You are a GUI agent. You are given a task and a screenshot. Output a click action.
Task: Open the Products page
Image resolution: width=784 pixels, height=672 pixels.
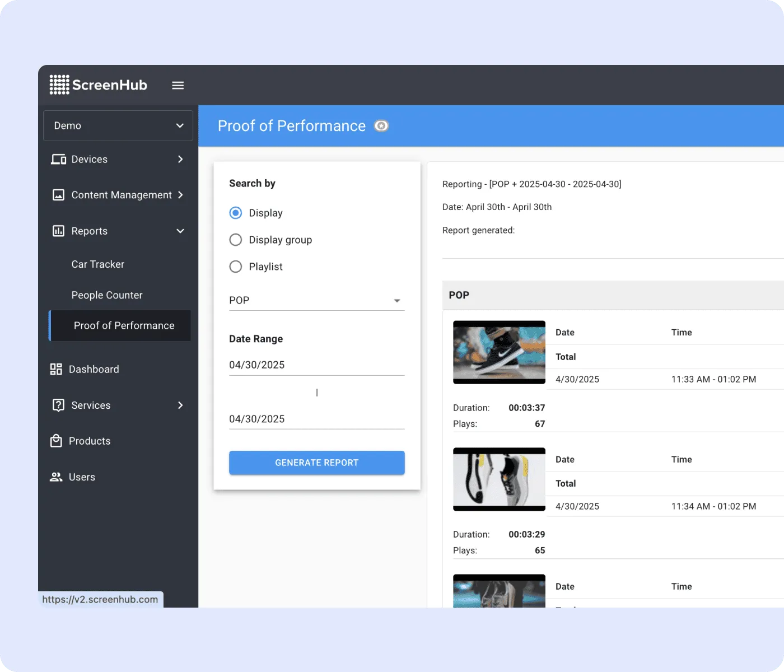90,441
